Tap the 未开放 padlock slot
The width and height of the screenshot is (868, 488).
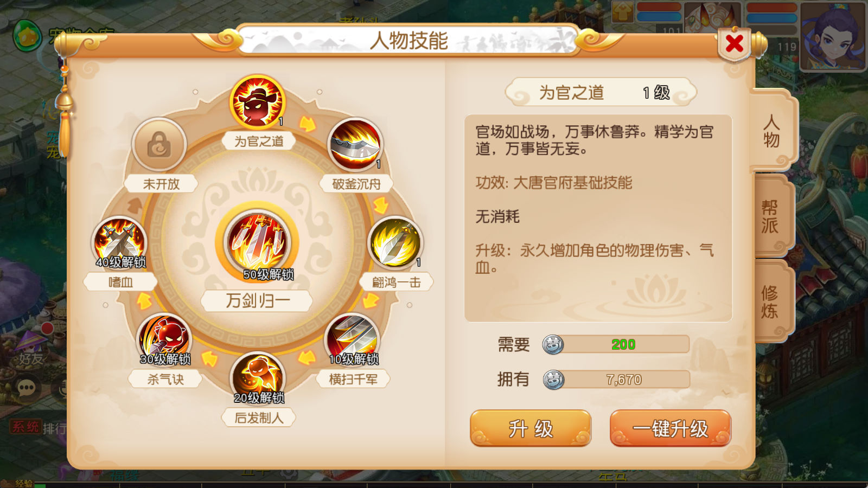[x=159, y=145]
